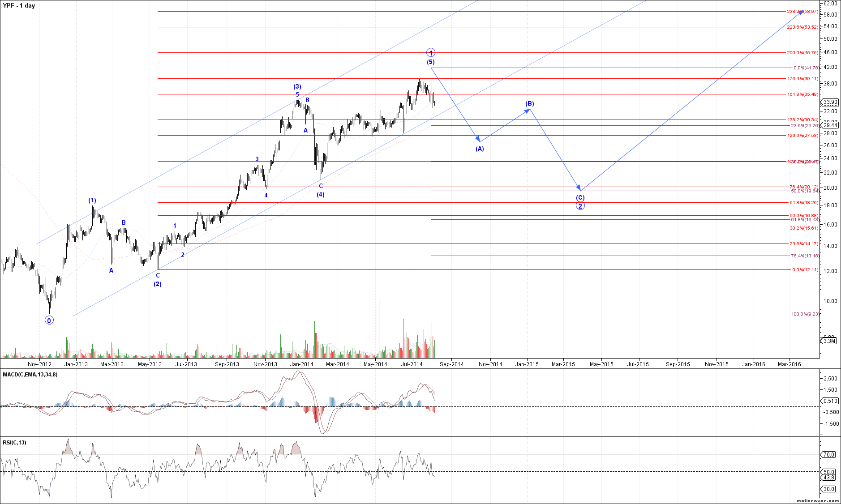Select the 161.8%(35.49) Fibonacci label
Screen dimensions: 841x504
tap(802, 94)
